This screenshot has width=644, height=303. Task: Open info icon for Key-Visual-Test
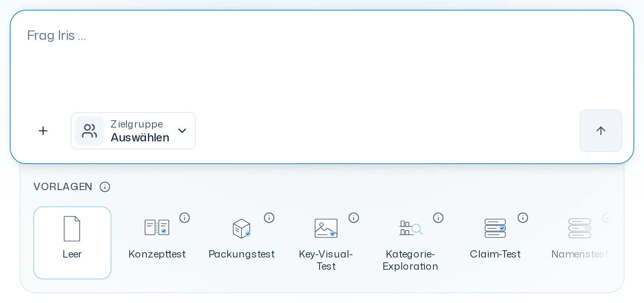354,218
